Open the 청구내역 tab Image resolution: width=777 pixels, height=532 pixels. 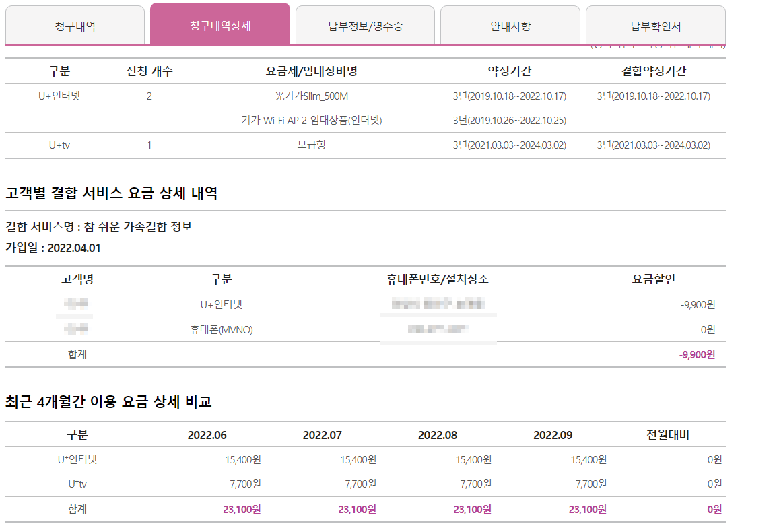[75, 26]
